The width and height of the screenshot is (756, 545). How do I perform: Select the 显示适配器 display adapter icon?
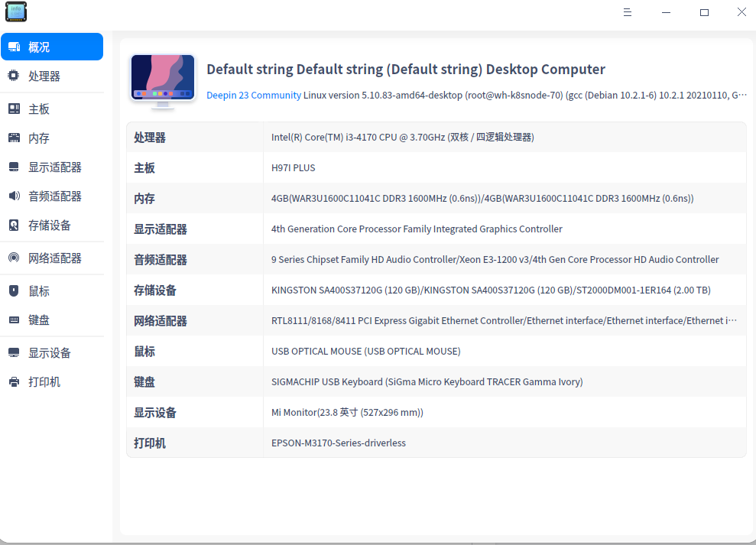tap(13, 167)
